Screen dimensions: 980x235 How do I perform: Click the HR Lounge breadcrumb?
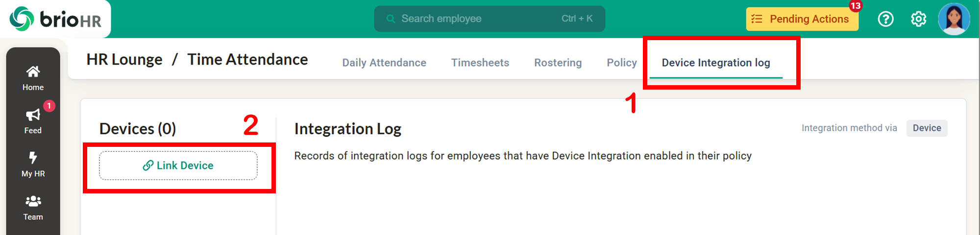(x=124, y=60)
